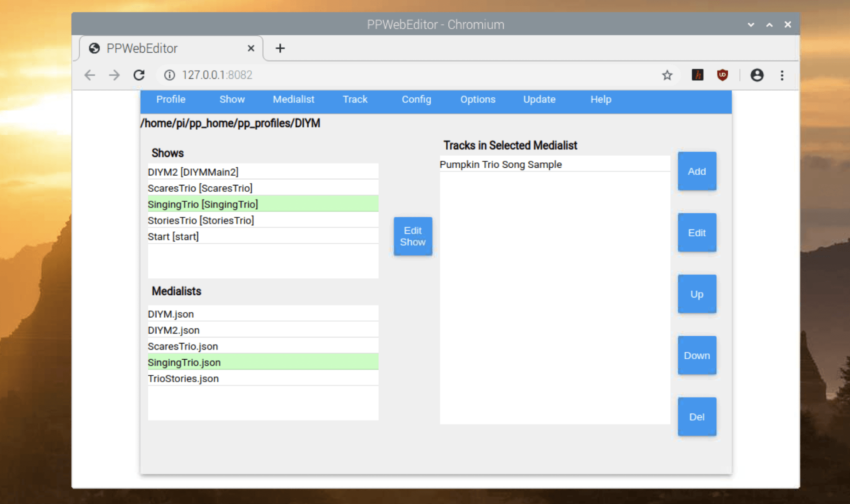View site information icon in address bar
This screenshot has height=504, width=850.
(x=170, y=75)
